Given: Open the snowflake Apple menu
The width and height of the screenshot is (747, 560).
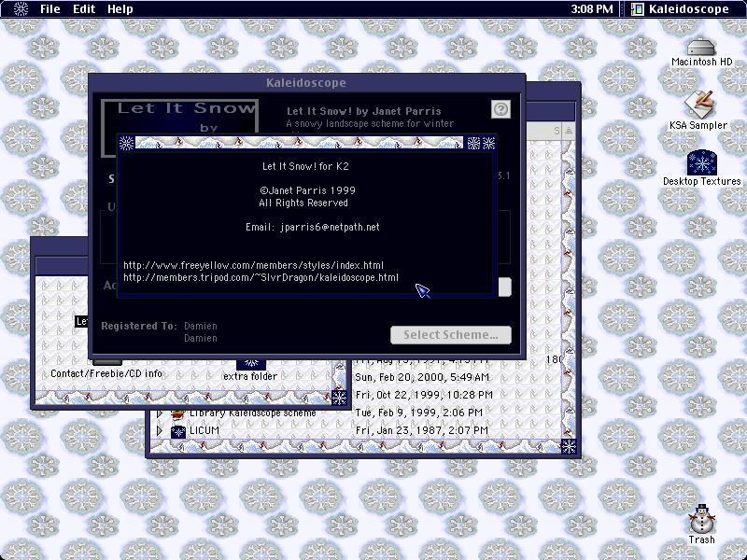Looking at the screenshot, I should (21, 9).
